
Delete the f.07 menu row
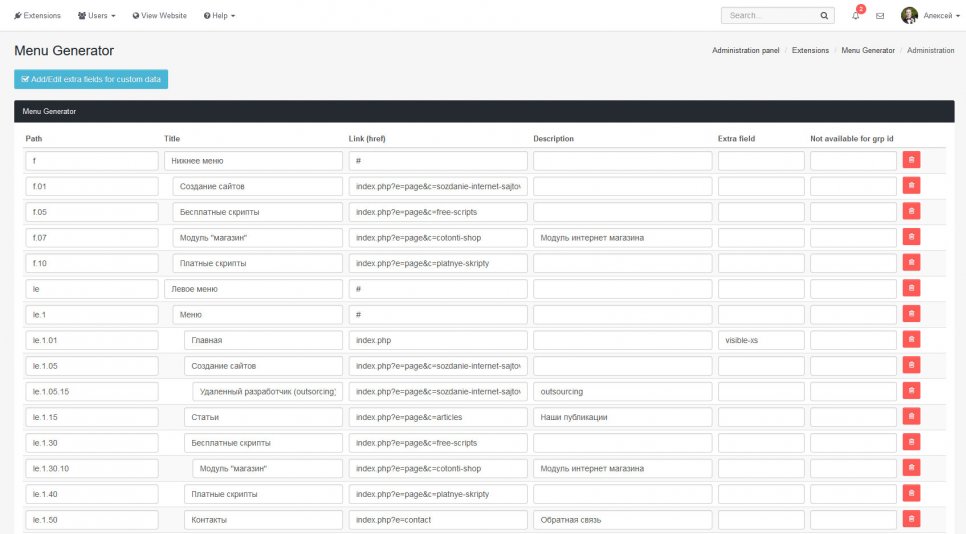tap(911, 237)
